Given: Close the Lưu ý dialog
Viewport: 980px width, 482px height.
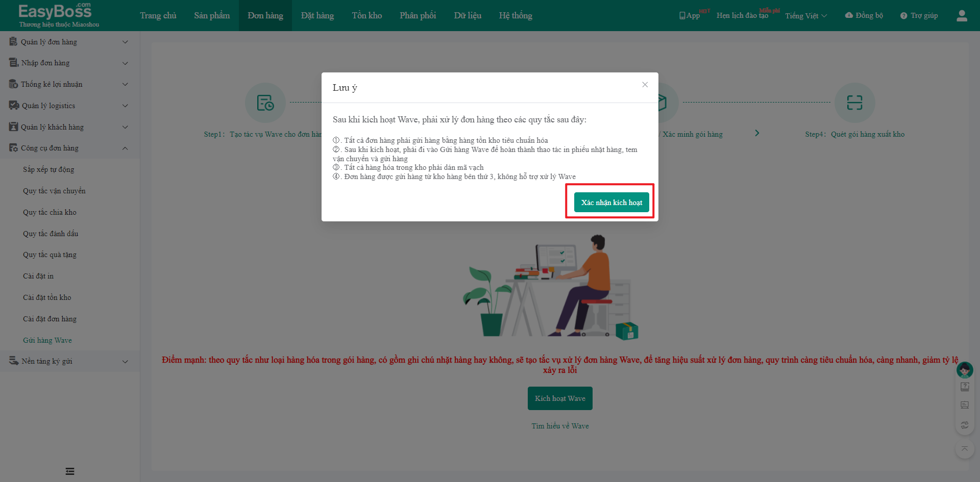Looking at the screenshot, I should (645, 85).
